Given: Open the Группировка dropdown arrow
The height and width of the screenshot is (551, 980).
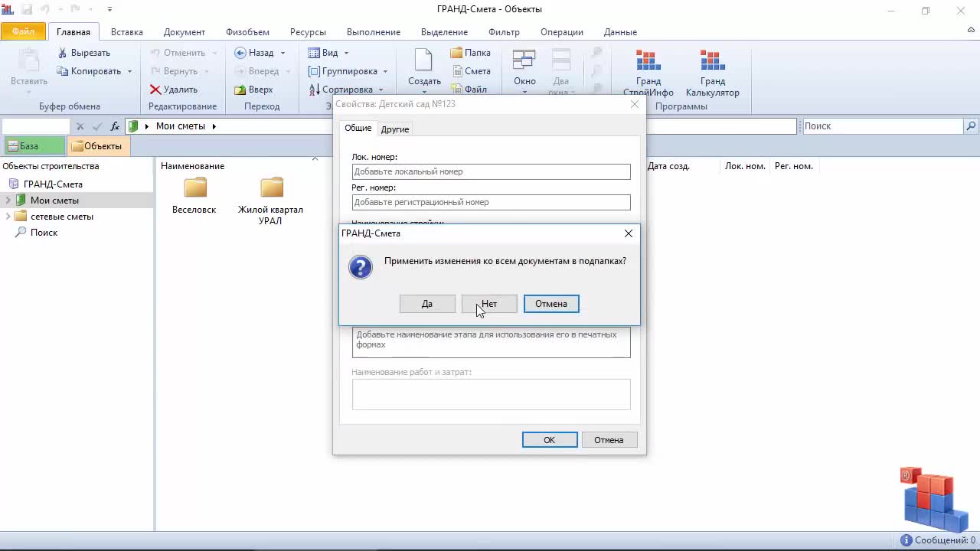Looking at the screenshot, I should (x=385, y=71).
